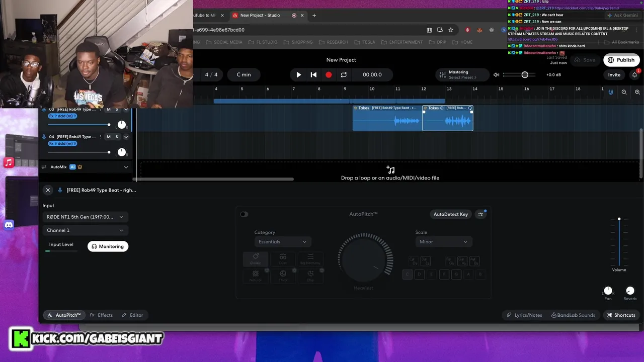Mute track 03 with the M button

[108, 110]
